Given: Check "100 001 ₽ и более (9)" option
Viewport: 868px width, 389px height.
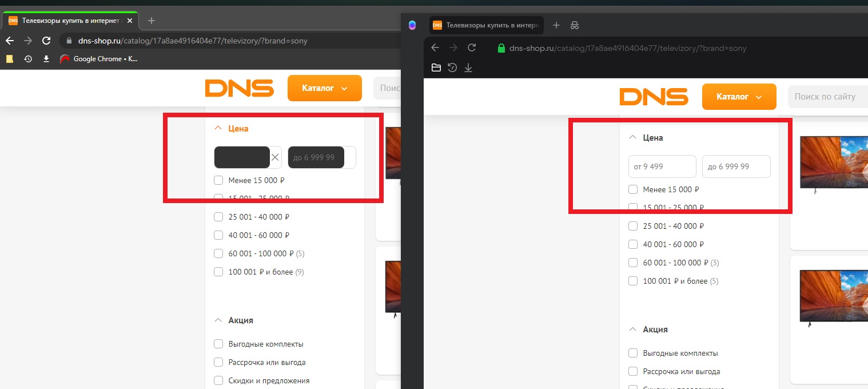Looking at the screenshot, I should point(218,272).
